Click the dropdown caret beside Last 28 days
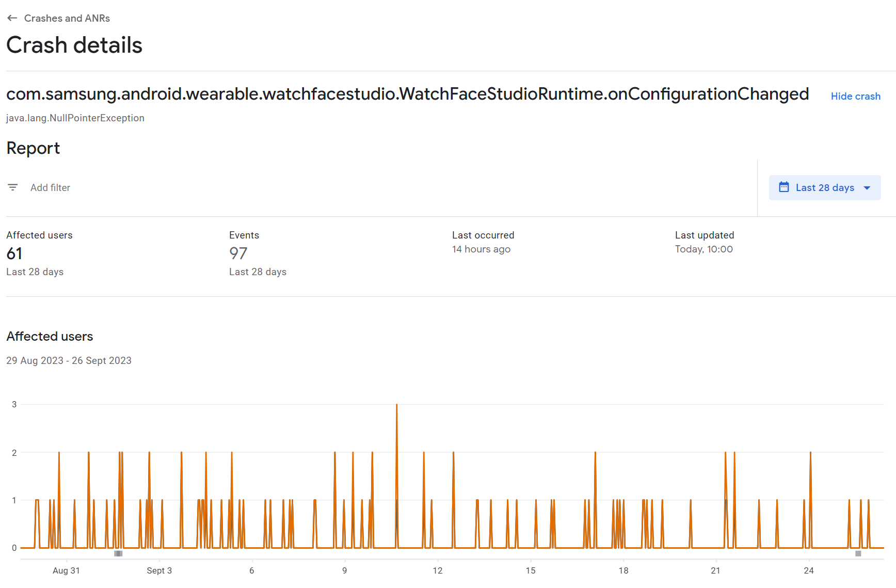The image size is (896, 588). [867, 188]
